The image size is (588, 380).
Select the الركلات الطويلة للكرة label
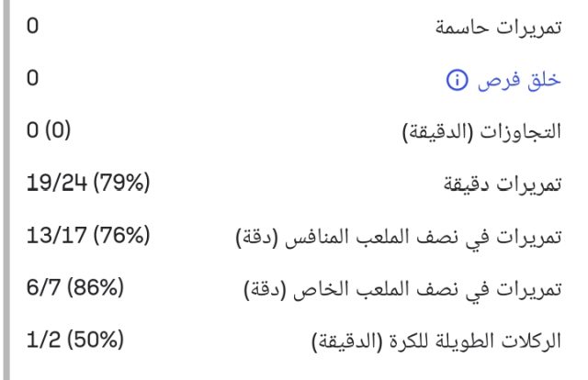point(435,344)
